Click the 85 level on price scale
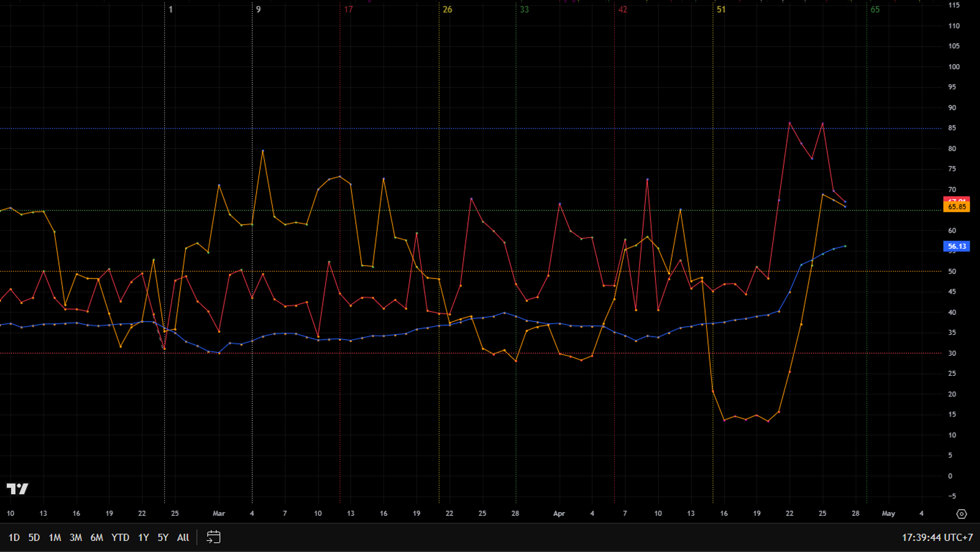Image resolution: width=980 pixels, height=552 pixels. pos(952,128)
